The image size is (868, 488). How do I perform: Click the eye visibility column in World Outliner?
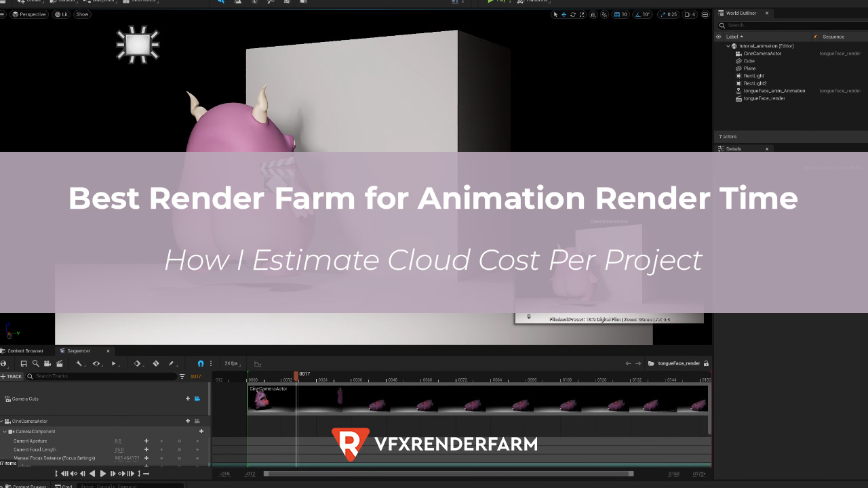pyautogui.click(x=719, y=37)
